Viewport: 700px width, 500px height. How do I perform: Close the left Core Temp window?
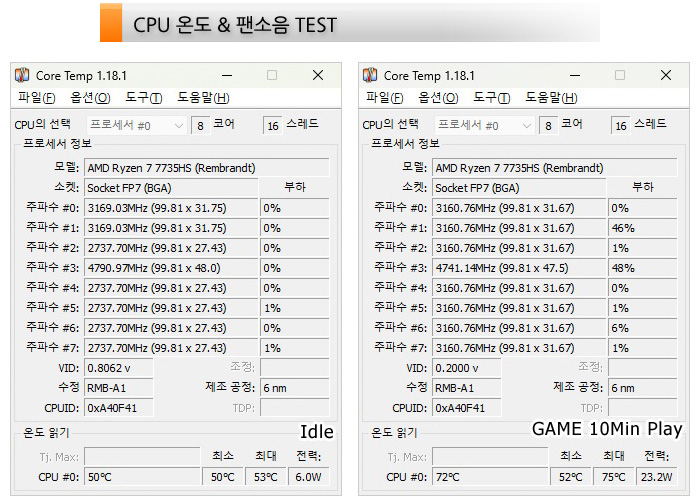[318, 75]
